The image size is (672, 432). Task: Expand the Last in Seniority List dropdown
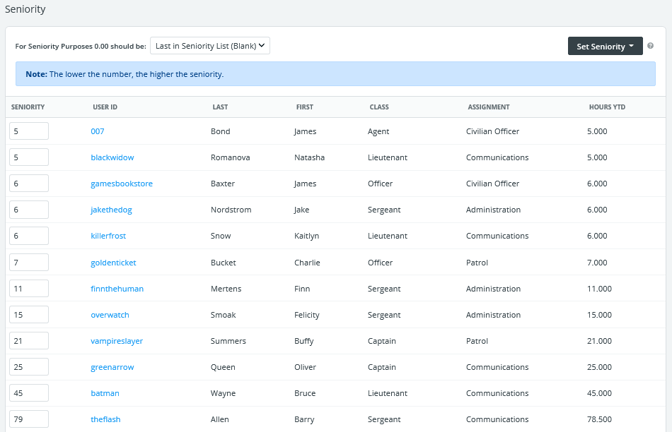[209, 45]
